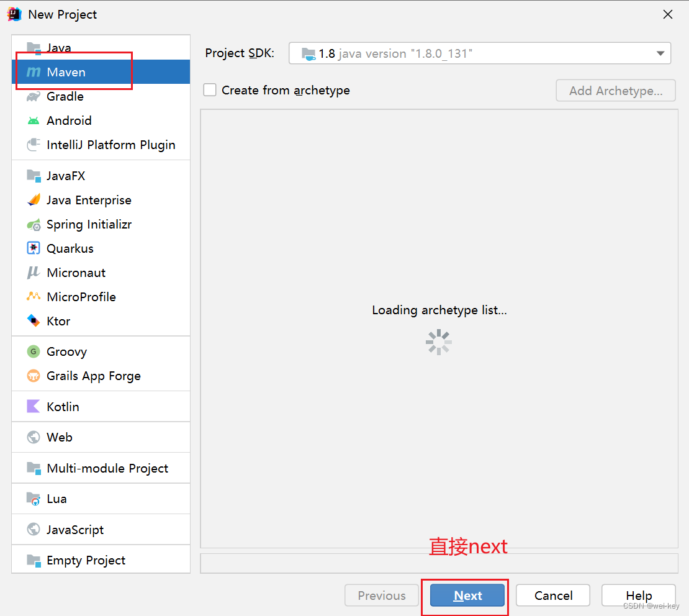The image size is (689, 616).
Task: Select IntelliJ Platform Plugin entry
Action: click(101, 145)
